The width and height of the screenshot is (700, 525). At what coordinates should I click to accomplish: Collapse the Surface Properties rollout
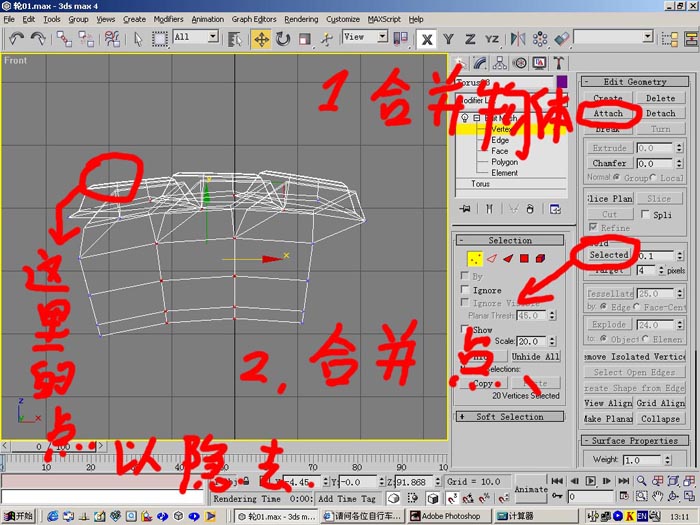(x=634, y=441)
